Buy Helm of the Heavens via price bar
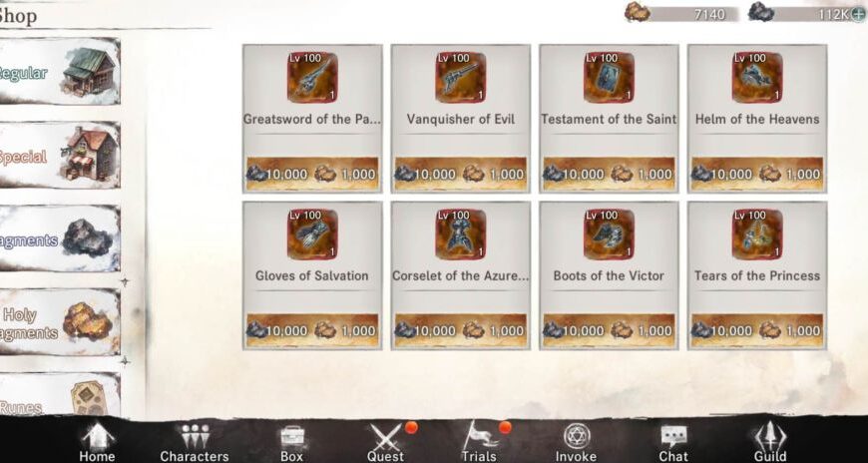This screenshot has width=868, height=463. click(757, 174)
